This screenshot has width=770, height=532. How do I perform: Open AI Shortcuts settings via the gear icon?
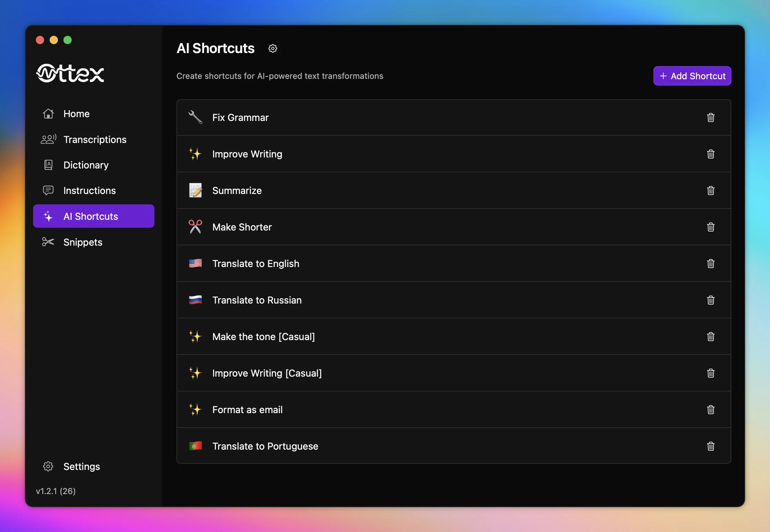click(x=273, y=48)
